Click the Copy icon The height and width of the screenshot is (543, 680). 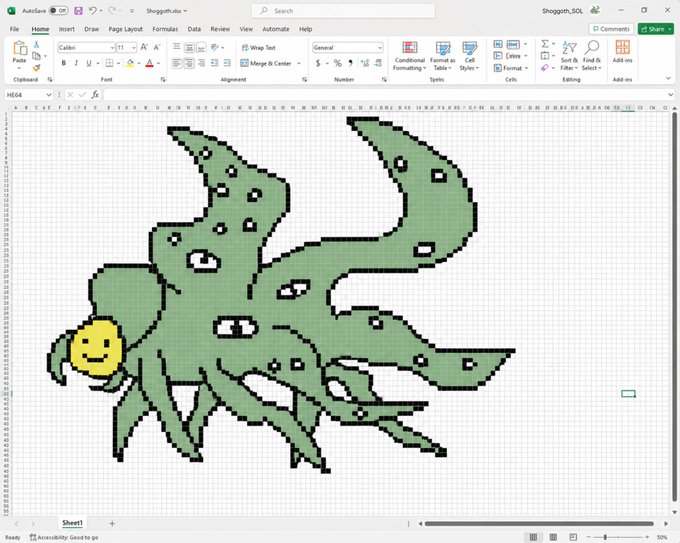[36, 56]
